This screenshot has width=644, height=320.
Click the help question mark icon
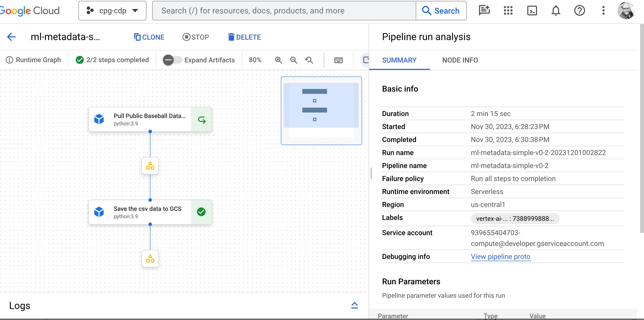(x=579, y=11)
